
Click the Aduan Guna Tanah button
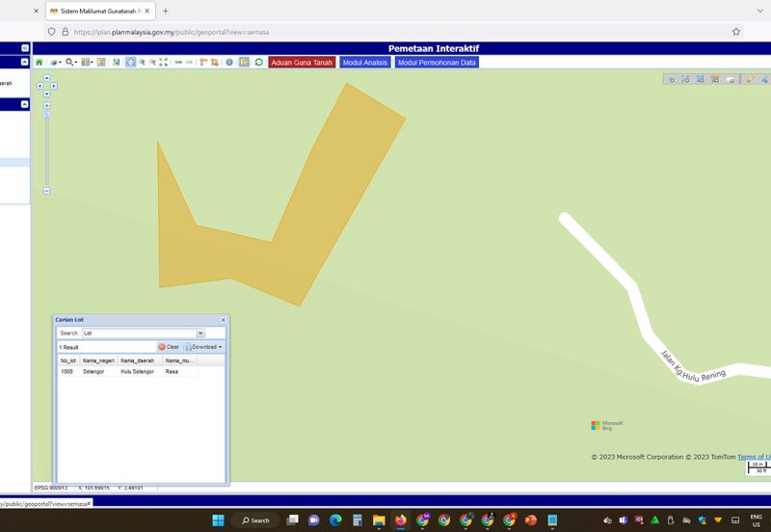pyautogui.click(x=302, y=62)
